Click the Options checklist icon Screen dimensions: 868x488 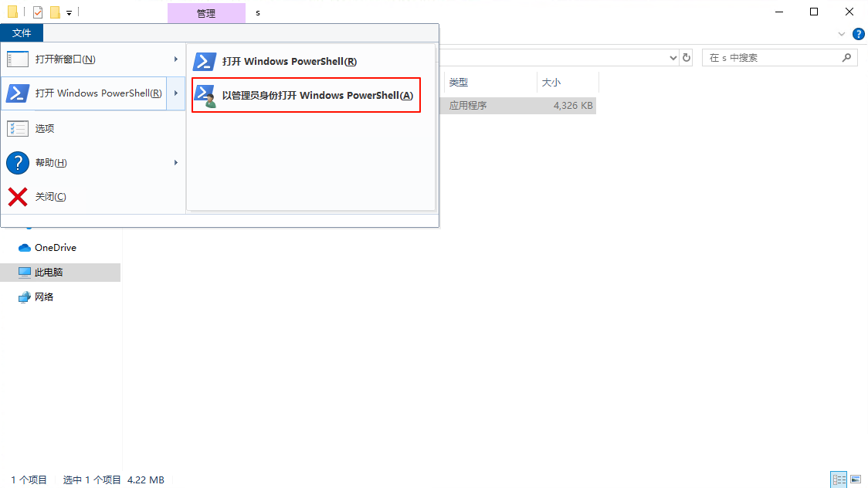tap(18, 128)
